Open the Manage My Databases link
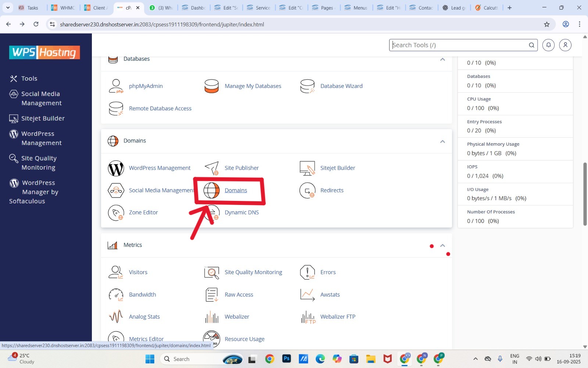This screenshot has height=368, width=588. pos(253,86)
